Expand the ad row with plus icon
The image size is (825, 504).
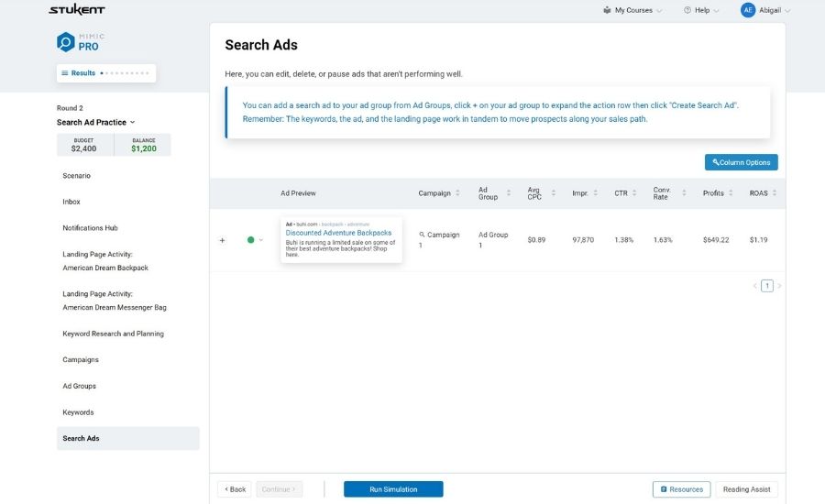tap(222, 240)
